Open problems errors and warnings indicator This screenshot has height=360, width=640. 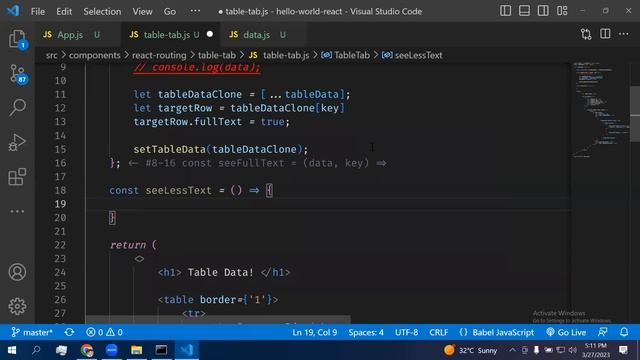coord(104,332)
